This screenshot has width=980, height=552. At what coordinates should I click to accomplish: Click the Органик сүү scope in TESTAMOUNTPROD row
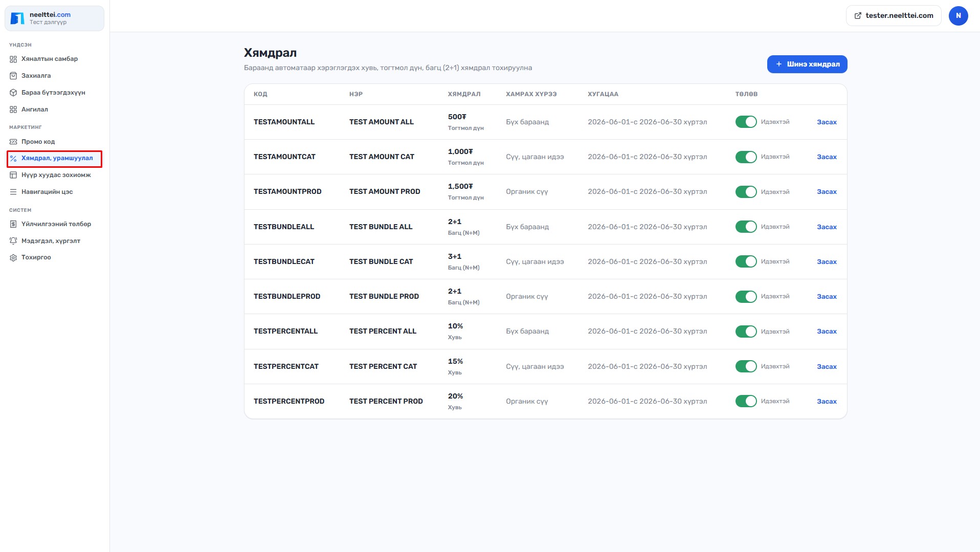tap(527, 192)
